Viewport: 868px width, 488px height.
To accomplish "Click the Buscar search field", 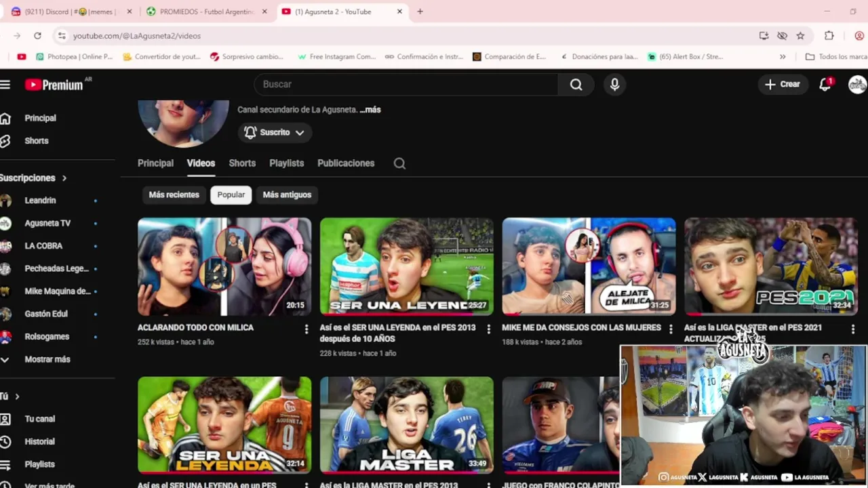I will pos(406,84).
